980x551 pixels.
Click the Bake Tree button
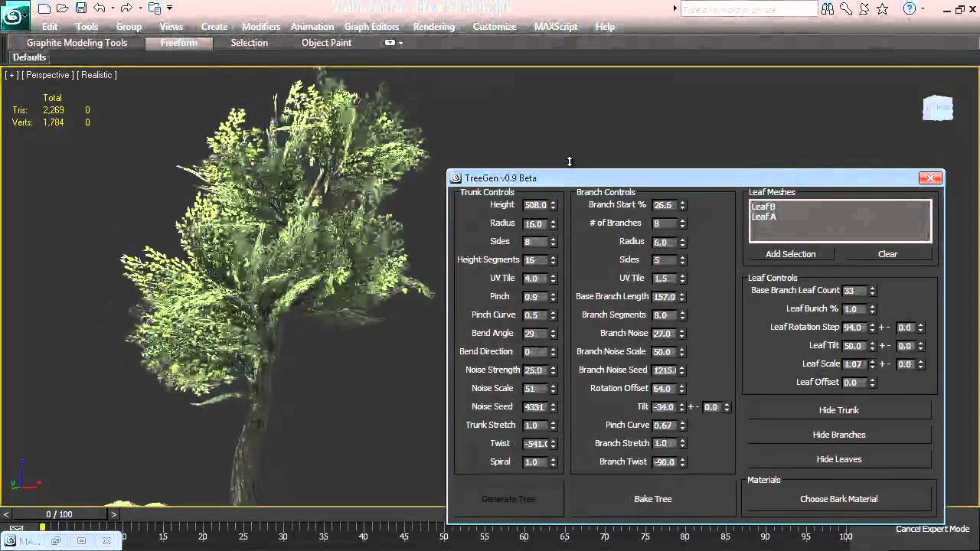[x=653, y=499]
